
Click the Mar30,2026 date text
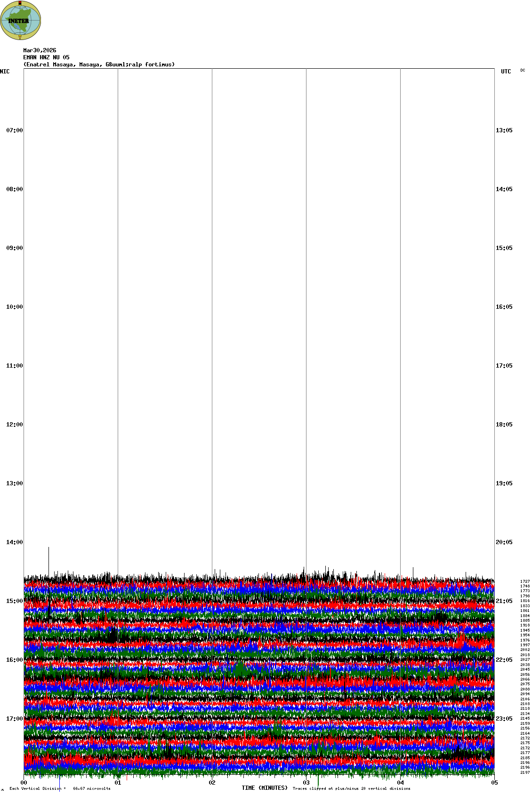[x=40, y=50]
